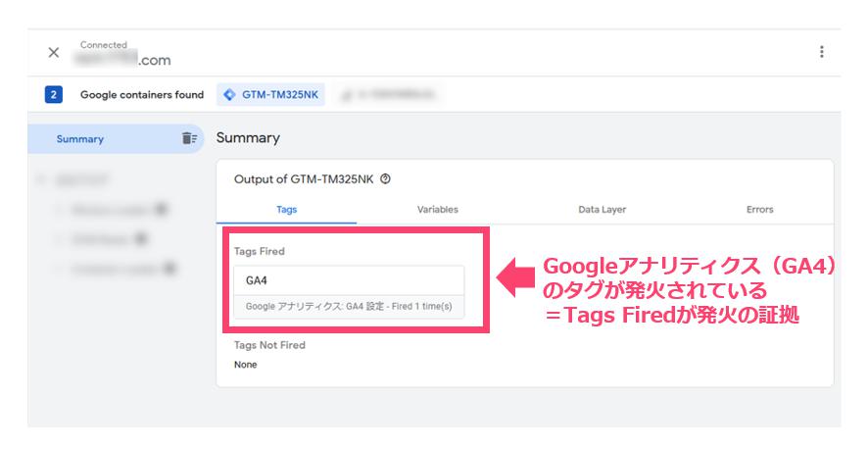The image size is (868, 449).
Task: Clear events with the sidebar clear icon
Action: click(x=189, y=138)
